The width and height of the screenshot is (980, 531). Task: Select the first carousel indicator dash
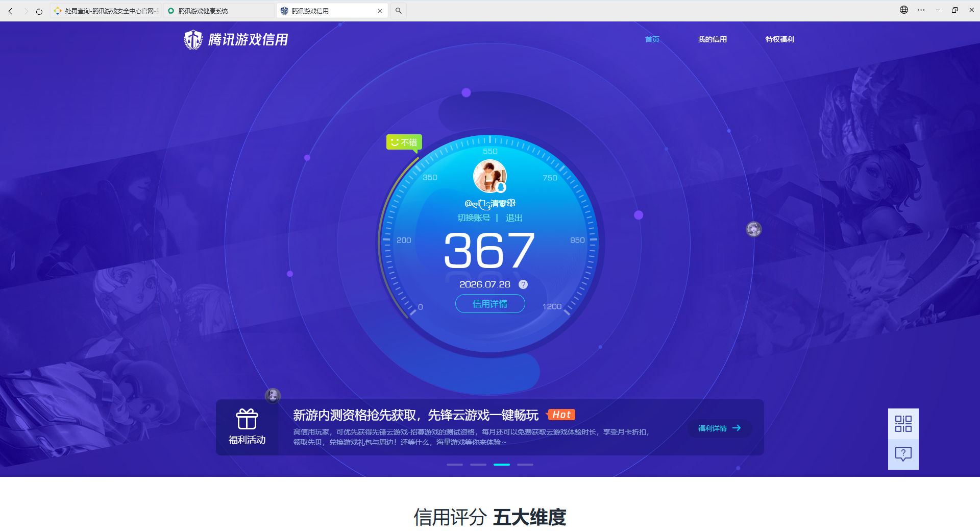click(x=455, y=465)
